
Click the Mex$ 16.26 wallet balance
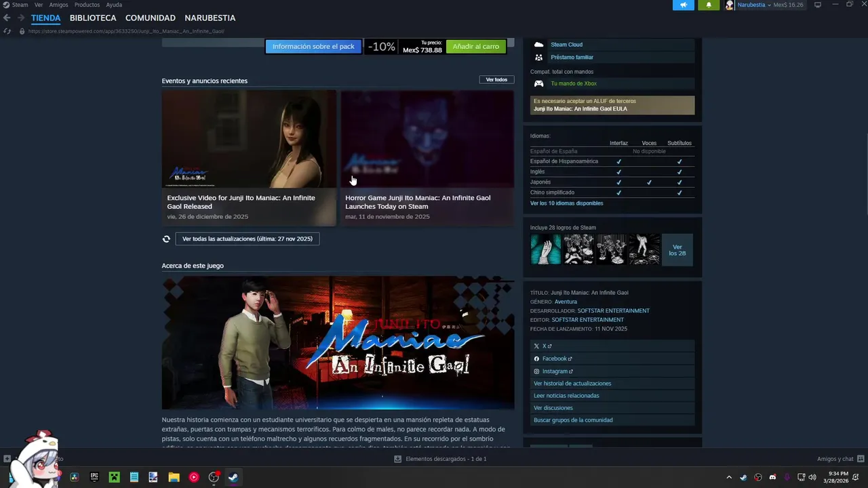click(789, 5)
